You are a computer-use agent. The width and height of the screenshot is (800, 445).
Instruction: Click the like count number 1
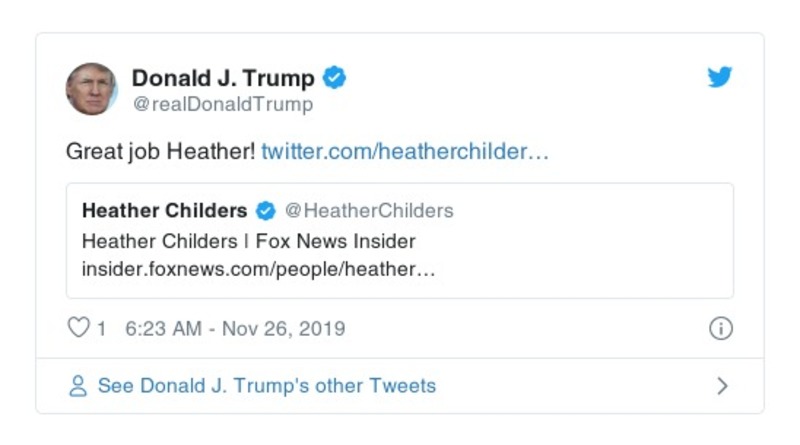point(101,329)
